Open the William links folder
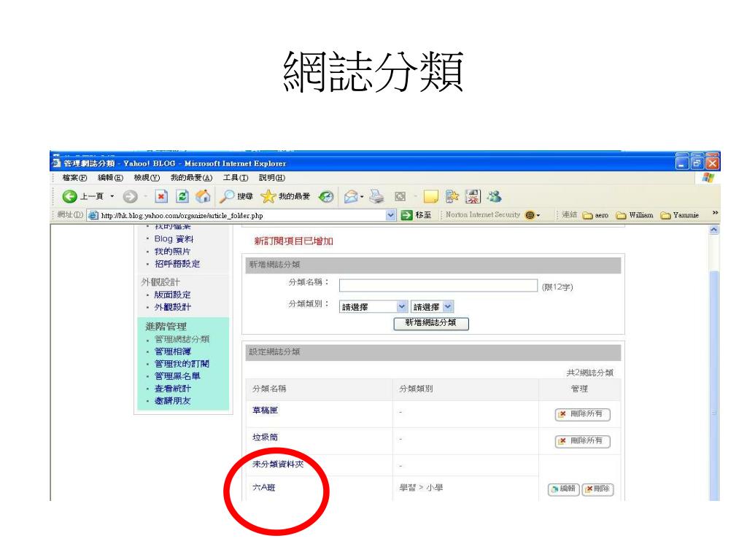This screenshot has height=560, width=747. [x=635, y=215]
